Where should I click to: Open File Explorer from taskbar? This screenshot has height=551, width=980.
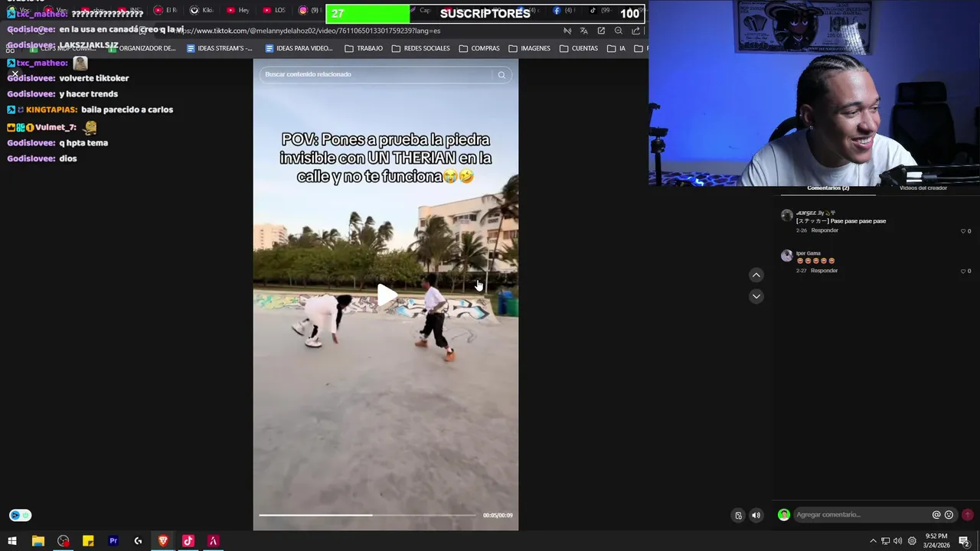[x=38, y=541]
